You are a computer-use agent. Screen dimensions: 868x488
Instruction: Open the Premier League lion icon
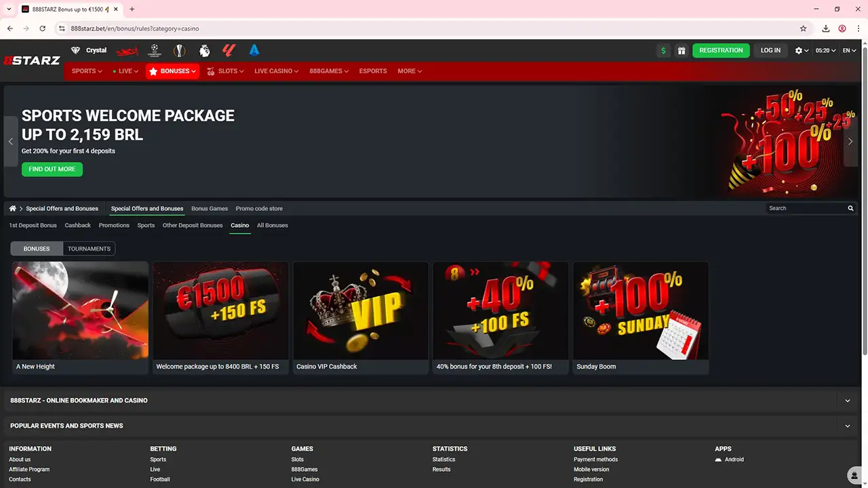[x=204, y=50]
